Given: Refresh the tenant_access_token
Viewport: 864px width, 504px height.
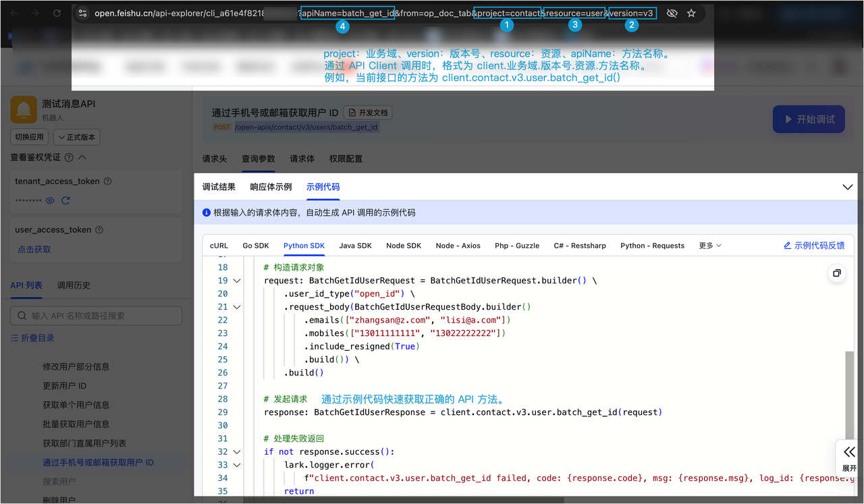Looking at the screenshot, I should click(65, 200).
